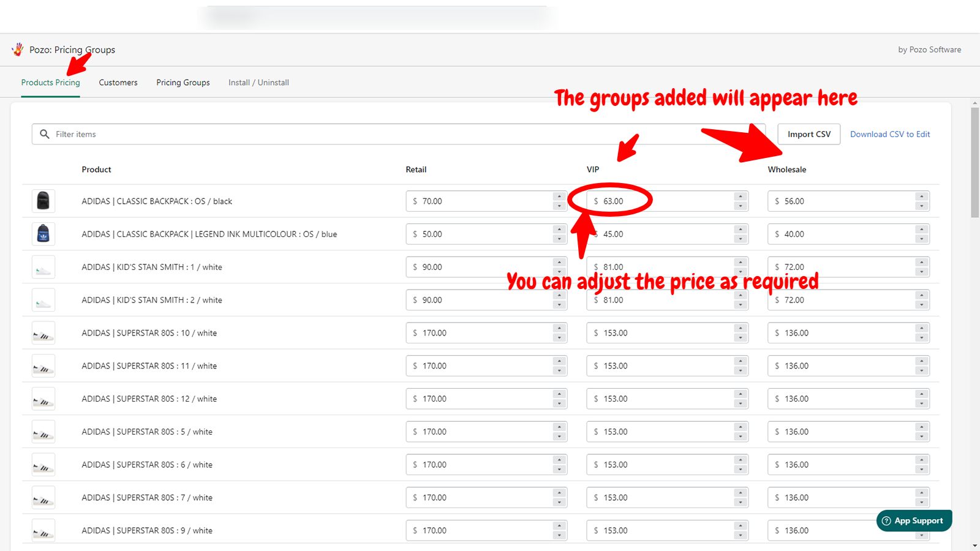980x551 pixels.
Task: Open Superstar 80s size 12 thumbnail
Action: tap(43, 399)
